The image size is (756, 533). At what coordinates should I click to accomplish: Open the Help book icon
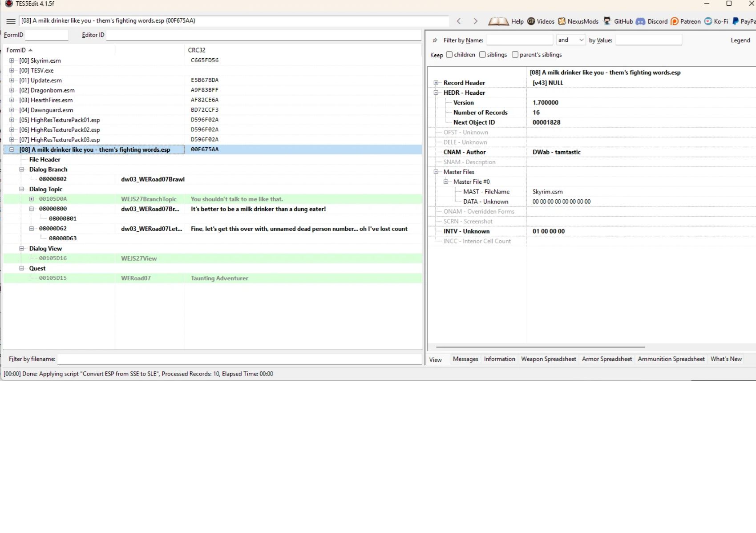point(498,21)
